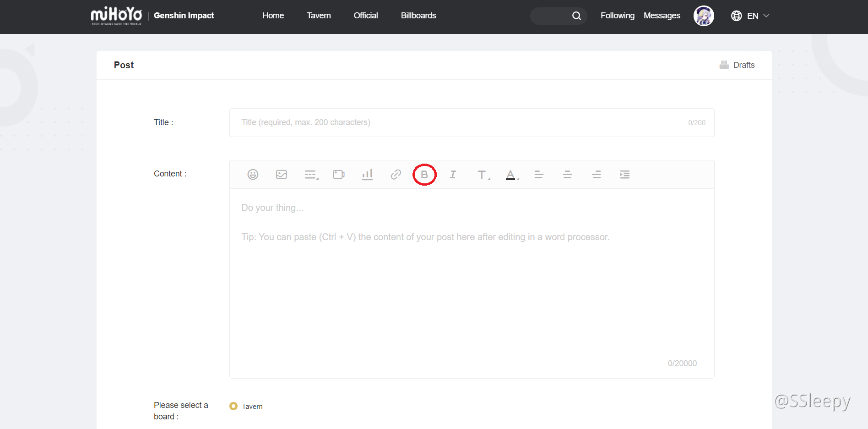Expand the language selector chevron
The height and width of the screenshot is (429, 868).
tap(766, 16)
